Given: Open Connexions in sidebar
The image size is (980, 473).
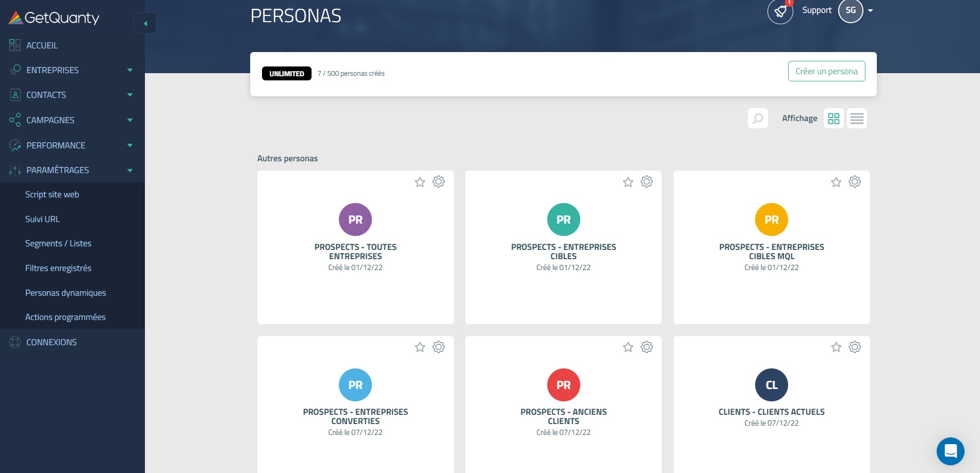Looking at the screenshot, I should [x=52, y=342].
